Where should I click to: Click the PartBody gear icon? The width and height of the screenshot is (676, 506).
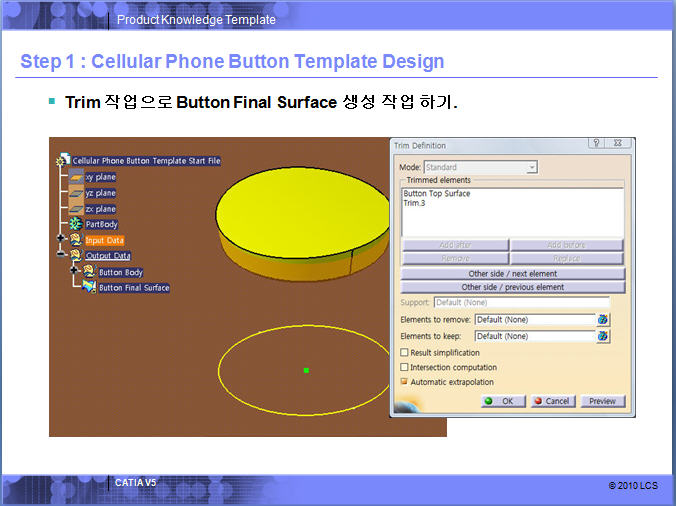click(75, 224)
